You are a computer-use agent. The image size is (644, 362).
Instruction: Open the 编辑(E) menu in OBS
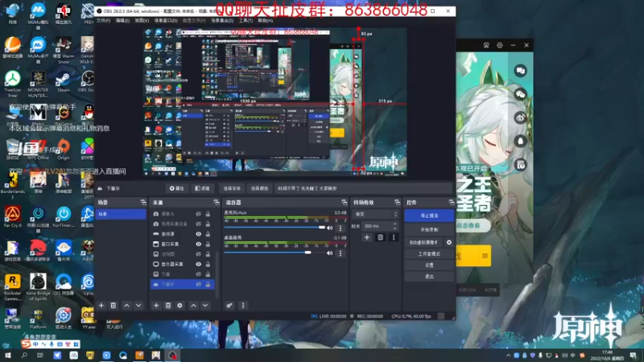pos(122,21)
